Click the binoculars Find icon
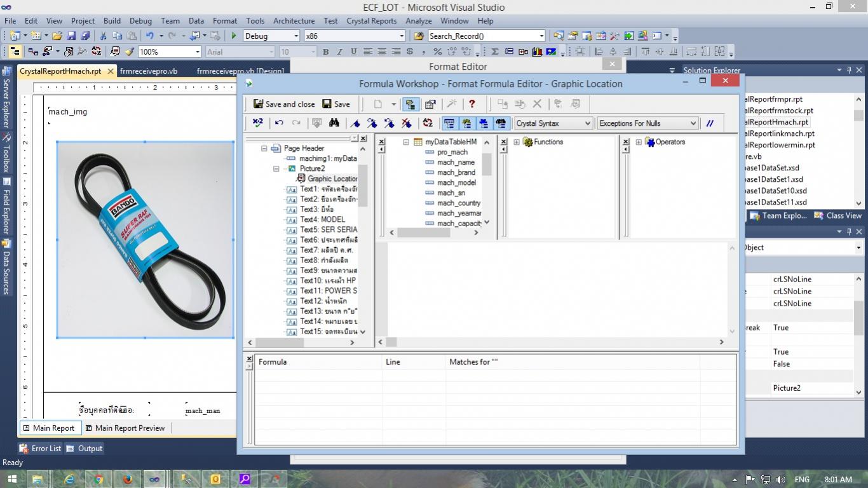The height and width of the screenshot is (488, 868). (x=334, y=123)
